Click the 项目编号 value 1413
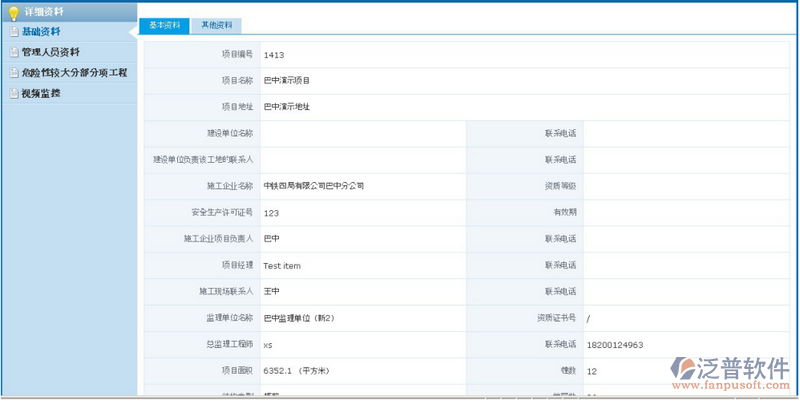 274,55
